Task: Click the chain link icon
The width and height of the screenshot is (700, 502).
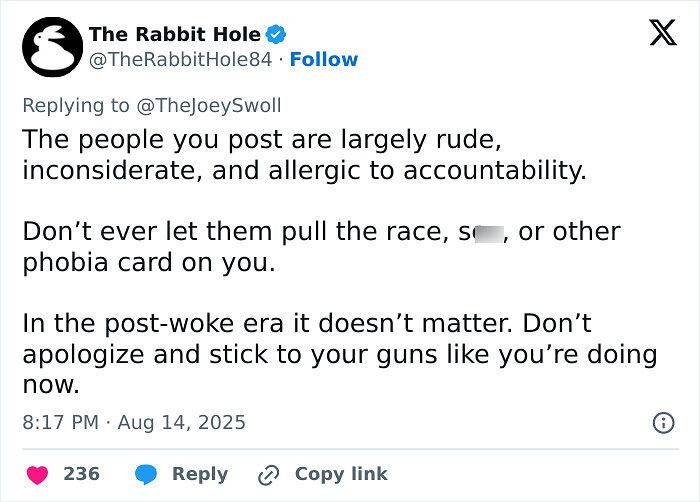Action: (269, 475)
